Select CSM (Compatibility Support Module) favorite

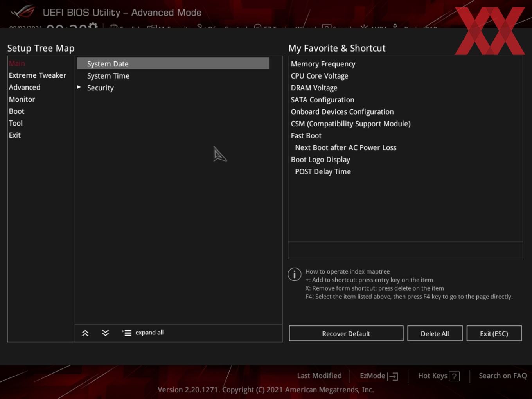351,124
